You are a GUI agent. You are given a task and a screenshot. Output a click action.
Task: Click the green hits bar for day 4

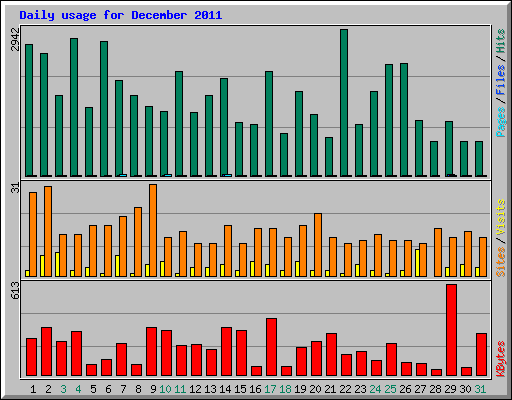click(74, 107)
